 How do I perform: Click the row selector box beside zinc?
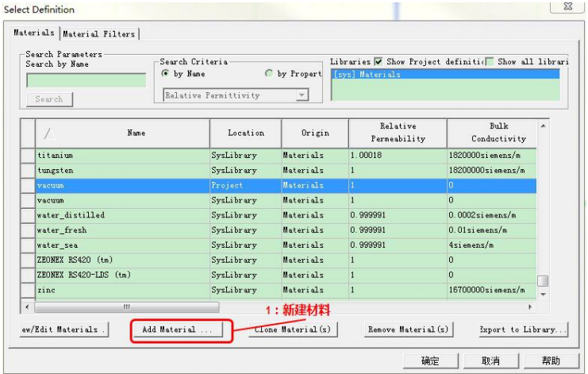point(28,290)
